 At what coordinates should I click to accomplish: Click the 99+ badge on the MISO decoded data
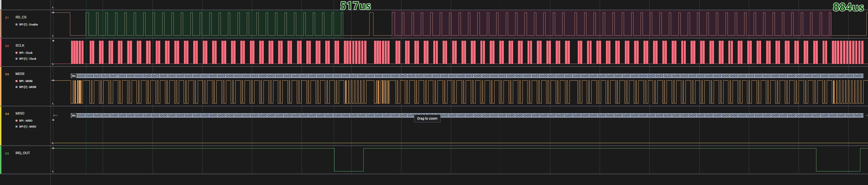[74, 115]
